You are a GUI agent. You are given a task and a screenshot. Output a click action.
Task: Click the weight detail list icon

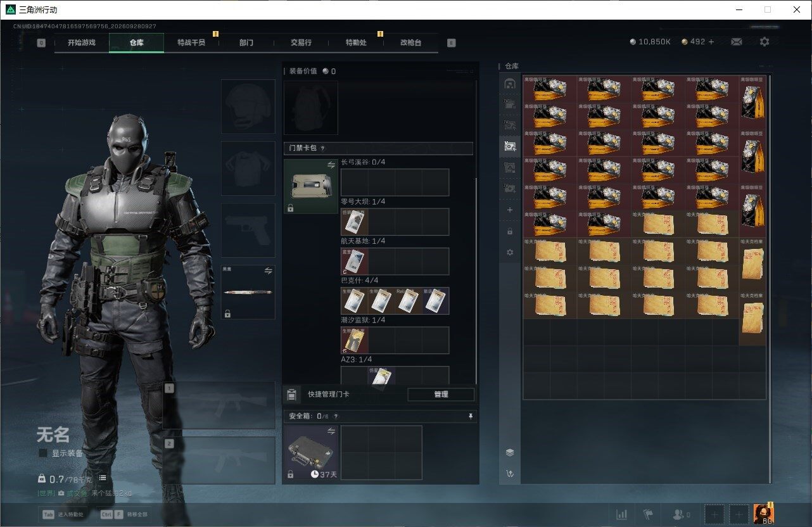click(x=103, y=478)
